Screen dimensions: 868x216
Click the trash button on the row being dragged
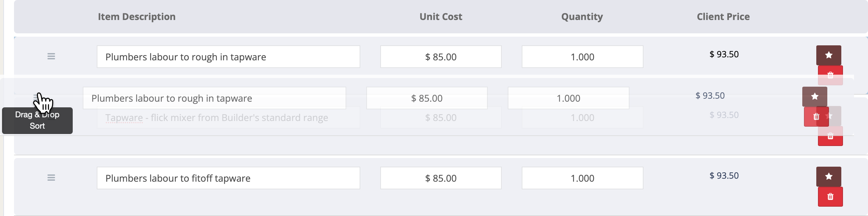click(816, 117)
